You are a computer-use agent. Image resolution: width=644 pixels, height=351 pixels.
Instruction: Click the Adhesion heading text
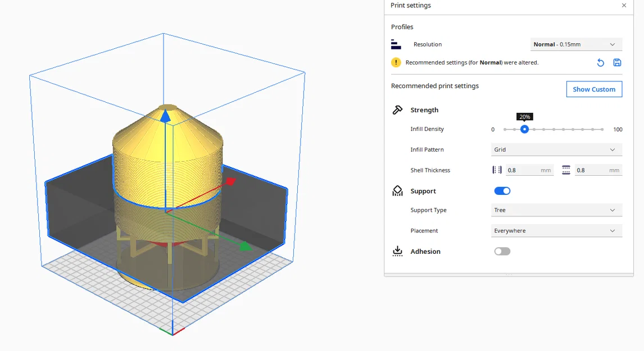(x=425, y=251)
